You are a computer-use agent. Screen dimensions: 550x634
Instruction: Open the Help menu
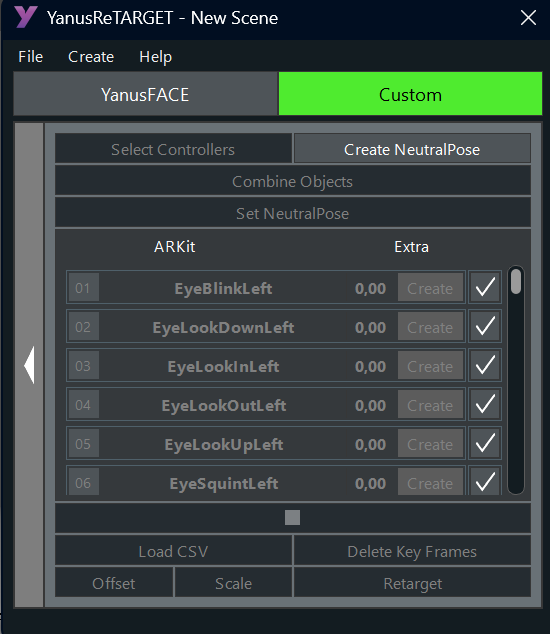[155, 57]
